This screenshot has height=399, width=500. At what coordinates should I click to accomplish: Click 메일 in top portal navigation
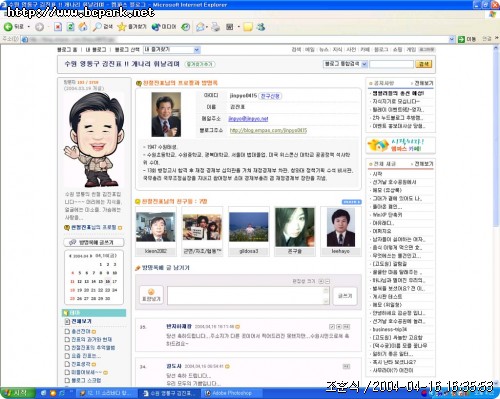310,50
